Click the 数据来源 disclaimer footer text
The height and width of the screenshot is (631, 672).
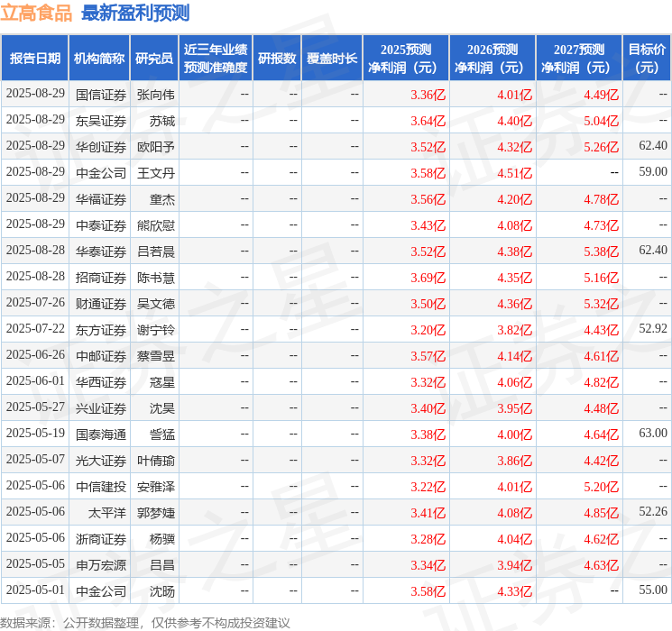click(x=145, y=623)
